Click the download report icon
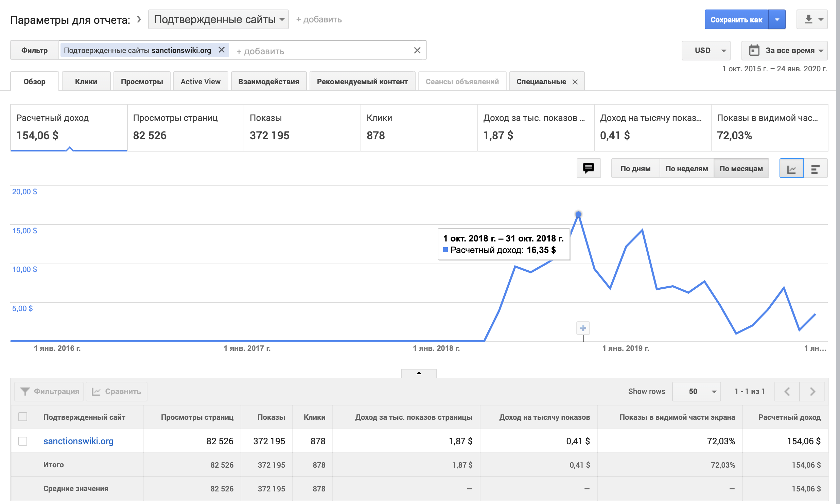Screen dimensions: 840x504 coord(808,19)
